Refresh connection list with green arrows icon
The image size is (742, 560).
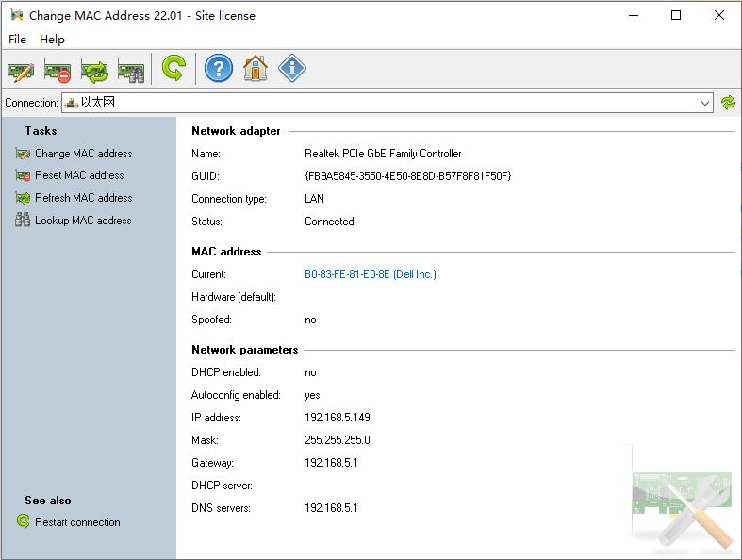[728, 103]
